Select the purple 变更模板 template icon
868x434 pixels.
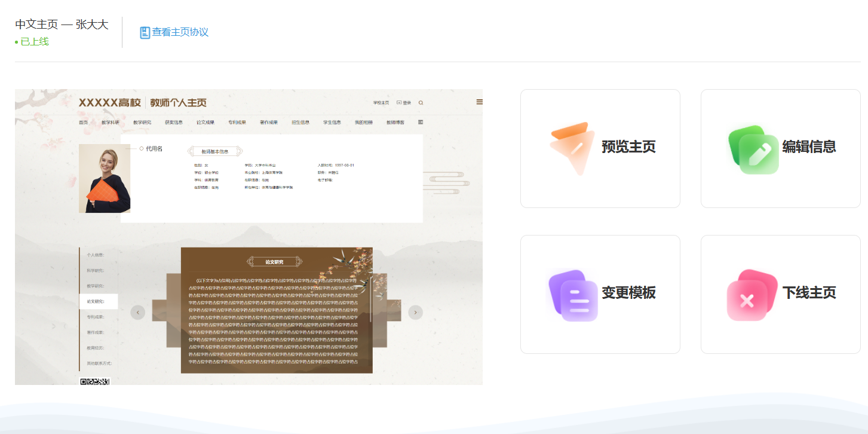click(572, 294)
